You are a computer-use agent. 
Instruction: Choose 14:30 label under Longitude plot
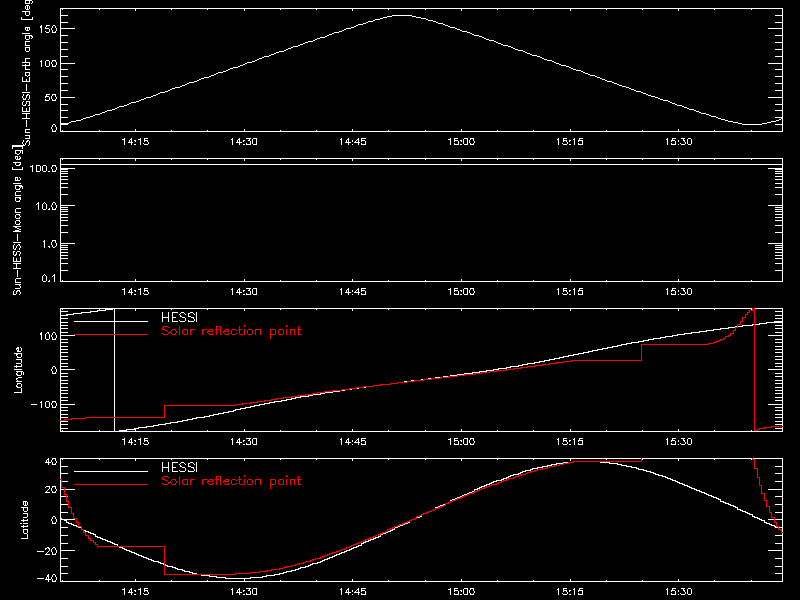[x=244, y=442]
